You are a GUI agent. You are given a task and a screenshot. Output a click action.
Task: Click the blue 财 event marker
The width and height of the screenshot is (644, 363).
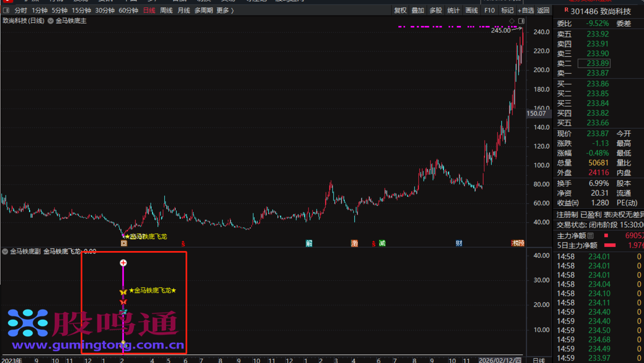coord(459,243)
